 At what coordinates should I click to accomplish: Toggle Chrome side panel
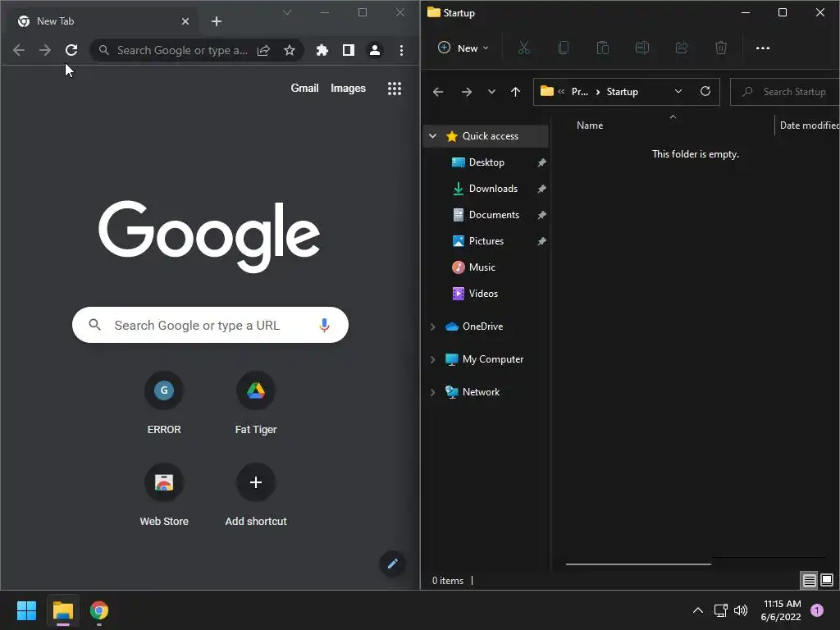pyautogui.click(x=348, y=50)
